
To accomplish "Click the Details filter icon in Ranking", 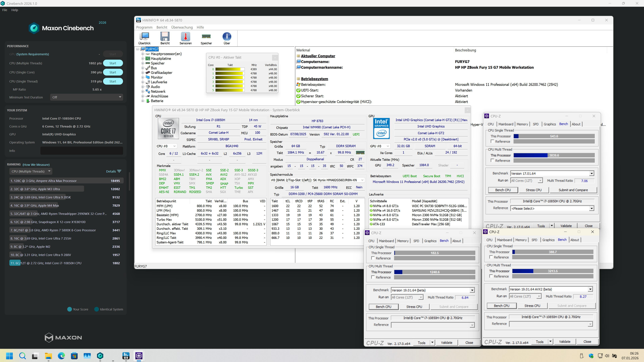I will click(119, 171).
